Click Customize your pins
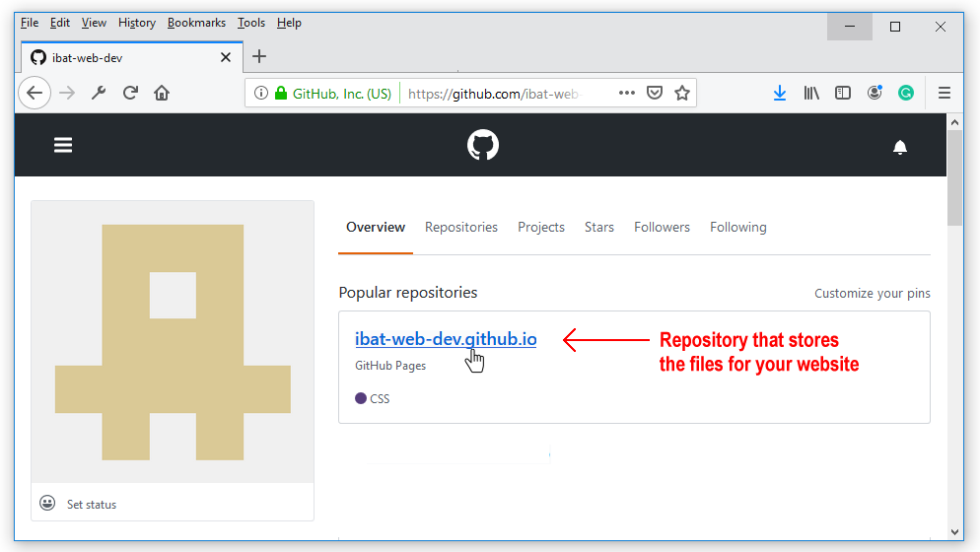The width and height of the screenshot is (980, 552). click(x=872, y=293)
